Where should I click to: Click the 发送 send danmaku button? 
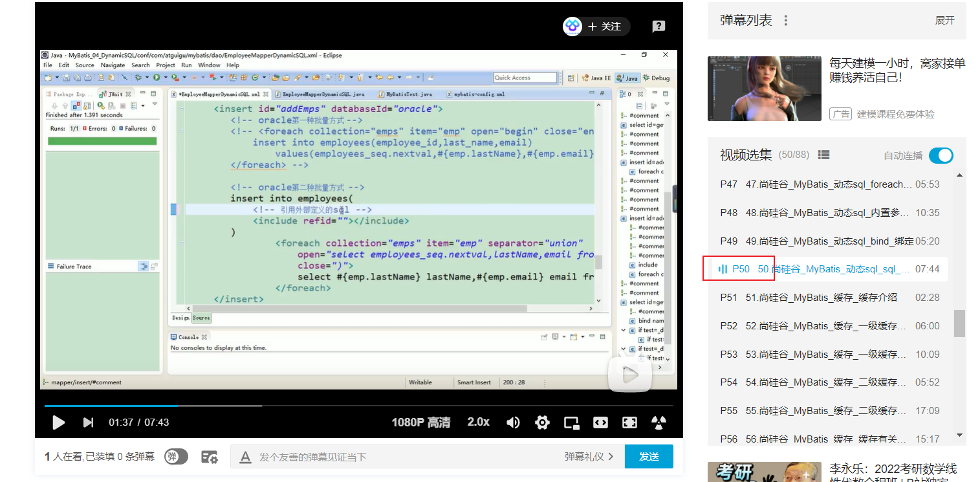pos(648,457)
